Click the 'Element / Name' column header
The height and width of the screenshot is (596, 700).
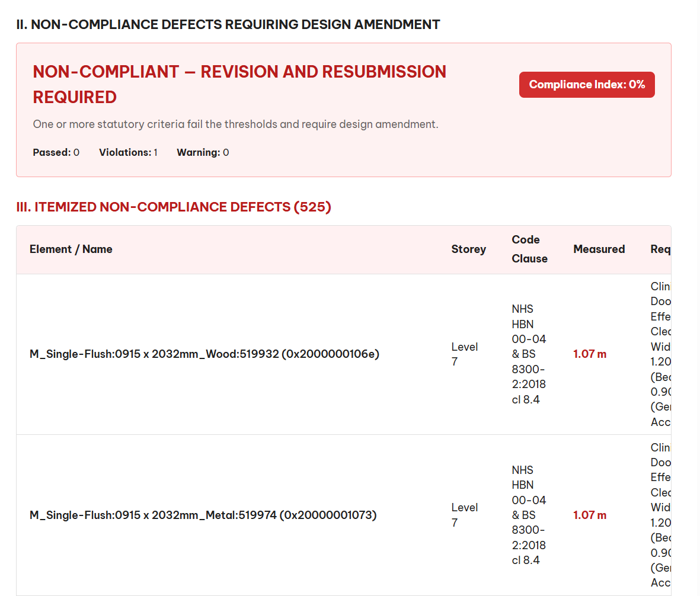tap(71, 249)
